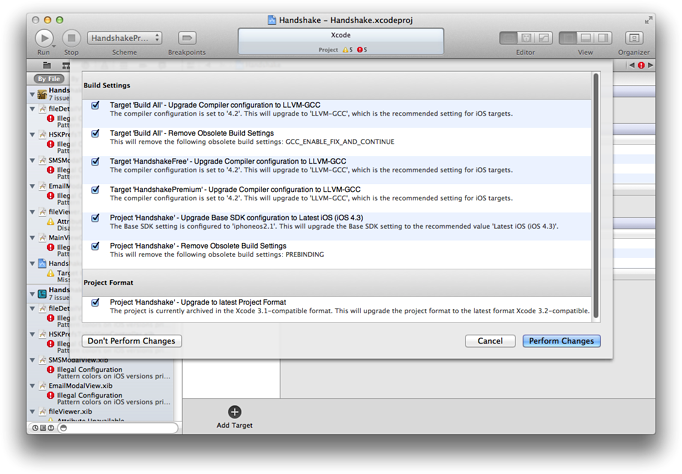The width and height of the screenshot is (682, 474).
Task: Uncheck 'Build All' Upgrade Compiler configuration
Action: coord(95,105)
